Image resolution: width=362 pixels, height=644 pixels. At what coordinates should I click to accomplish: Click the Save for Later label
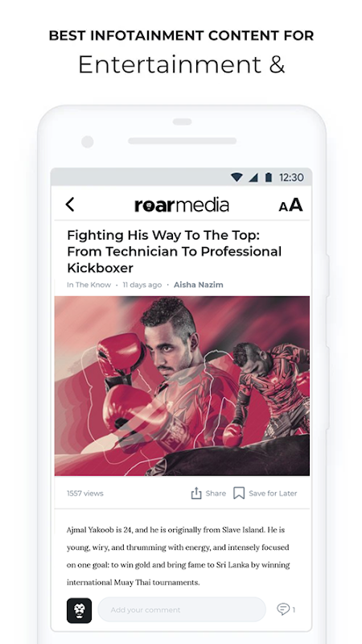pyautogui.click(x=273, y=493)
